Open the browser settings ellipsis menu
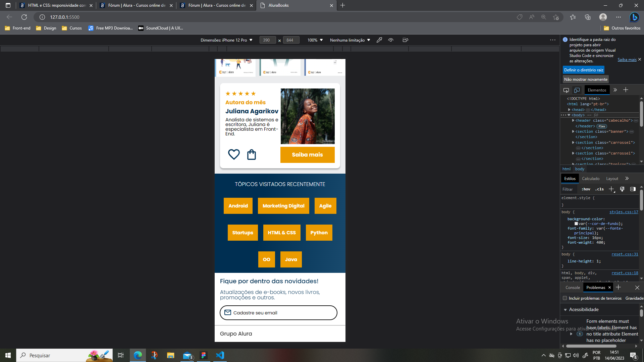Screen dimensions: 644x362 coord(619,17)
